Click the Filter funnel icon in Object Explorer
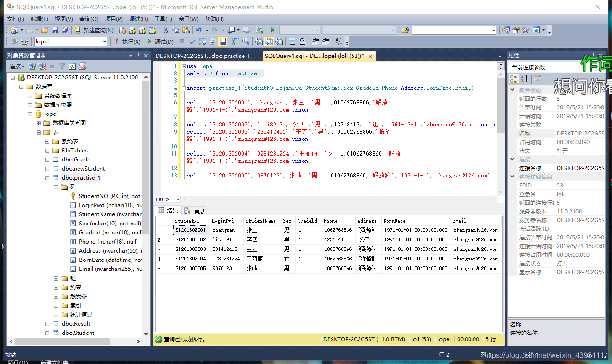612x364 pixels. [x=62, y=66]
